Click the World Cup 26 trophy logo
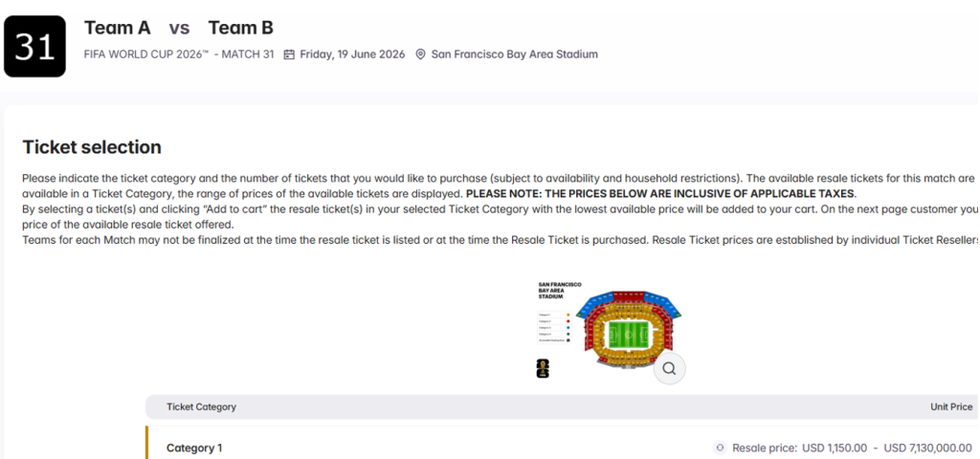The width and height of the screenshot is (980, 459). point(543,368)
